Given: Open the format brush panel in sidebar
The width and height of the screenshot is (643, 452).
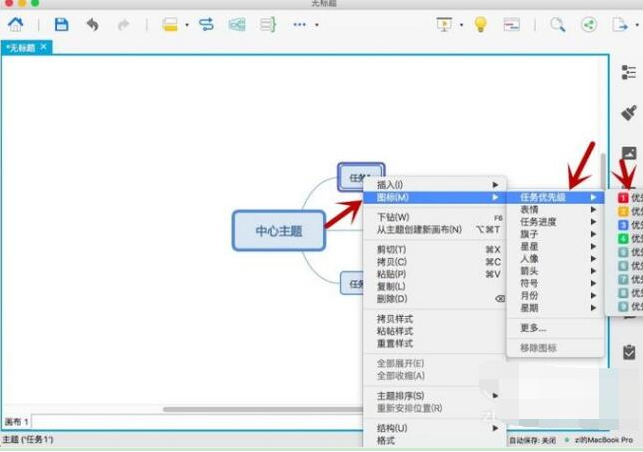Looking at the screenshot, I should click(x=629, y=112).
